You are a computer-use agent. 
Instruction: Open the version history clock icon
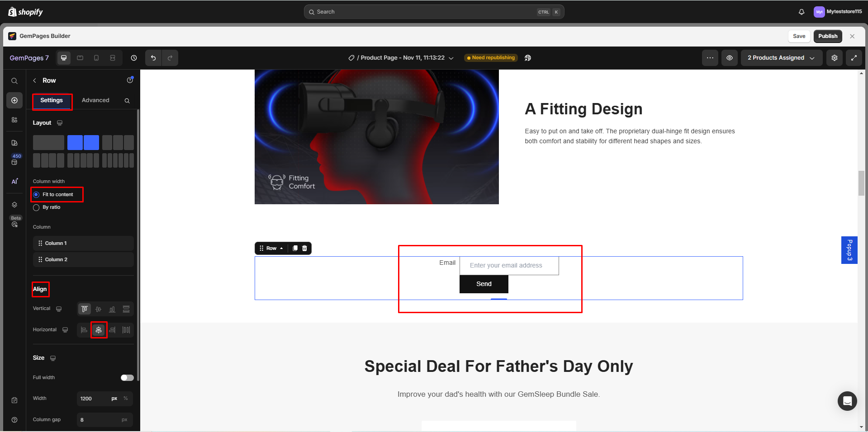[133, 58]
